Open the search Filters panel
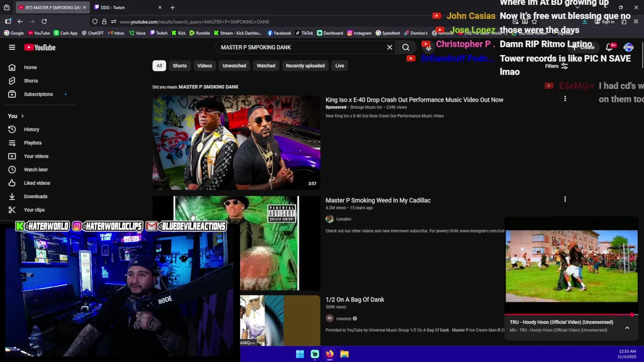 click(x=556, y=66)
